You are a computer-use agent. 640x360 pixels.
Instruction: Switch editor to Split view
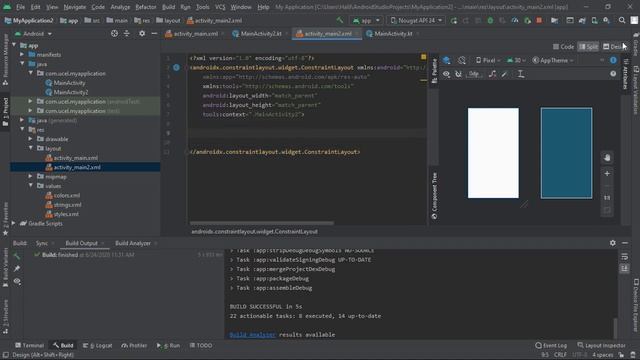(588, 47)
